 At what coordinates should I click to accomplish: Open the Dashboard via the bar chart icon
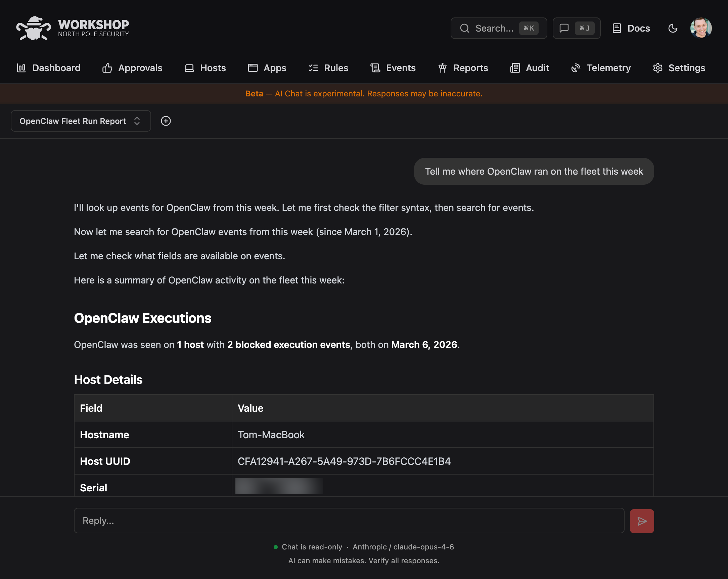pyautogui.click(x=21, y=68)
